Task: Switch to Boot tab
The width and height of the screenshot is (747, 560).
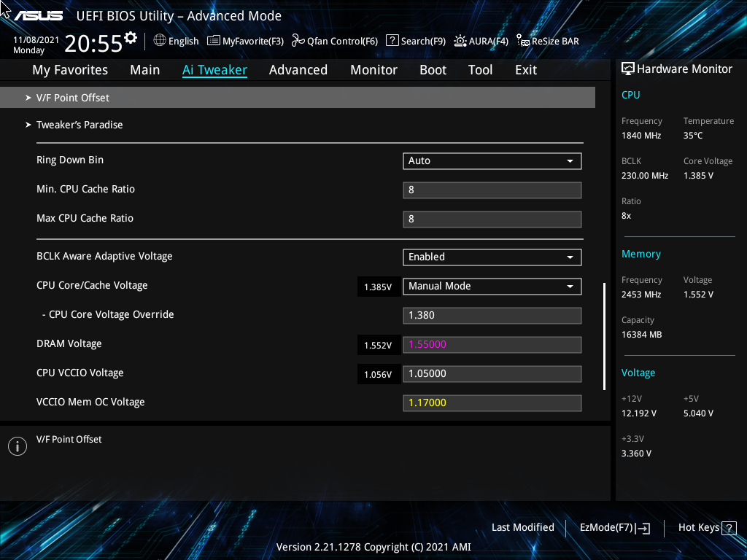Action: [433, 70]
